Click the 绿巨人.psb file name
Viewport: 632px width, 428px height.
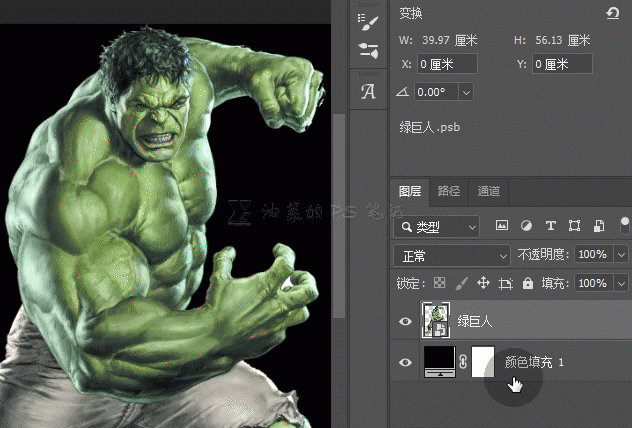click(x=430, y=127)
